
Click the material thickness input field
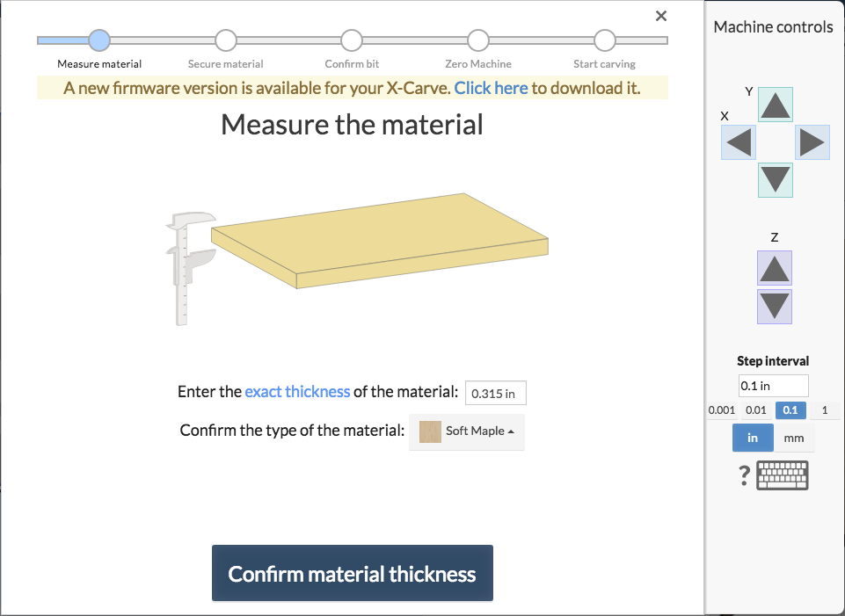(x=495, y=392)
